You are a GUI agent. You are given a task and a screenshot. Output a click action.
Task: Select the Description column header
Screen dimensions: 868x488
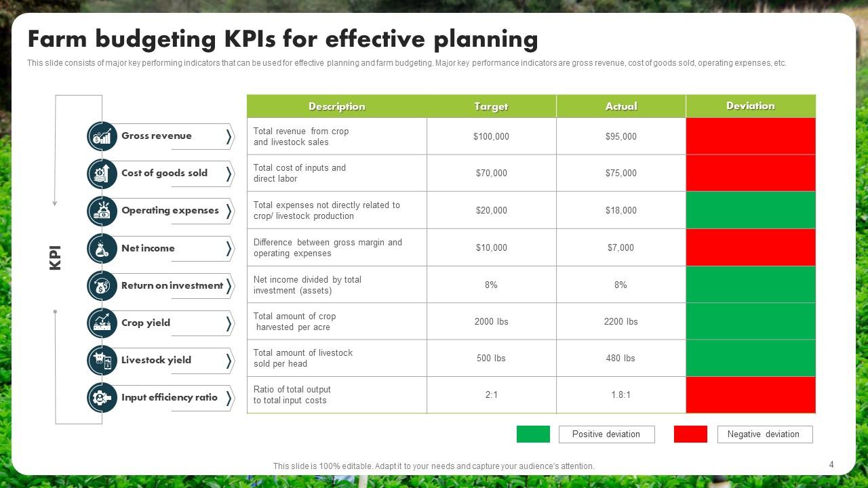(336, 106)
